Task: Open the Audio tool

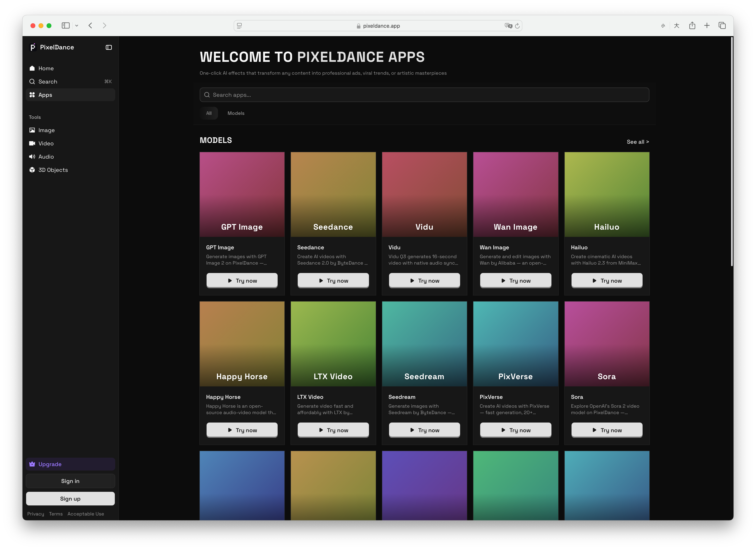Action: tap(70, 157)
